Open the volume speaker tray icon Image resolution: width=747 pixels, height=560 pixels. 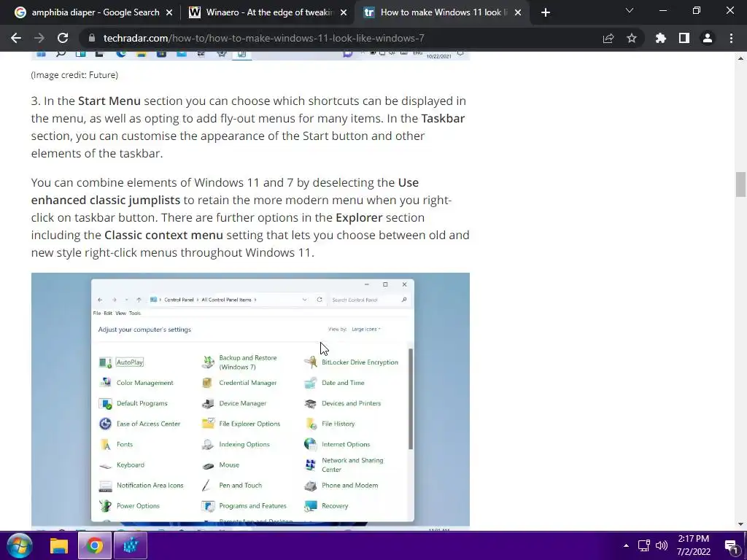click(661, 545)
